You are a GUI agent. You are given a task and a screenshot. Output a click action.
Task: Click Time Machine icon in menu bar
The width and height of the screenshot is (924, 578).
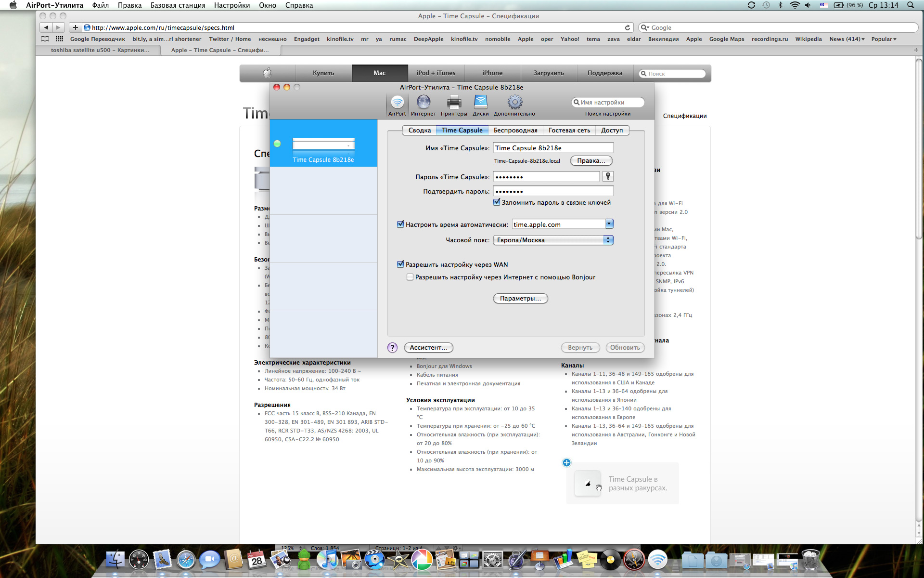(766, 5)
